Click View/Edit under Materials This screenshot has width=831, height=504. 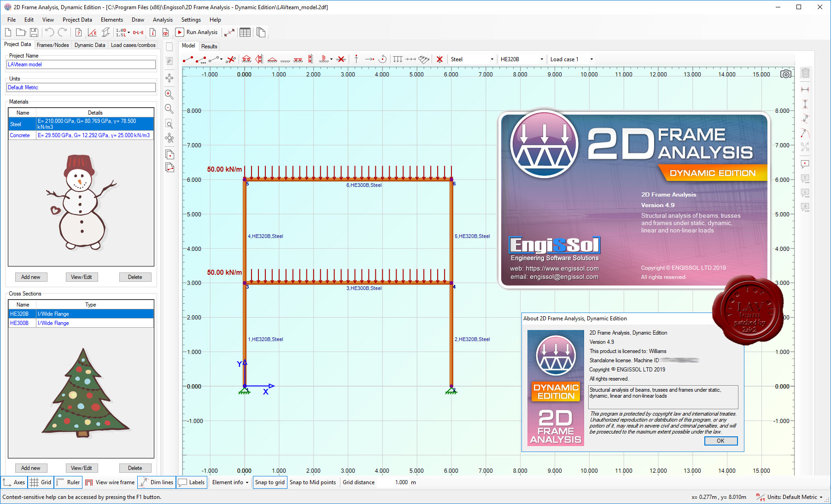coord(82,277)
